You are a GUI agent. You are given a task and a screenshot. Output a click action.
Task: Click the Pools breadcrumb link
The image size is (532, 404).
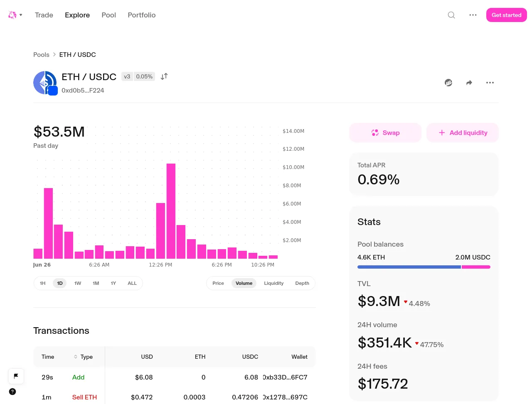(41, 55)
